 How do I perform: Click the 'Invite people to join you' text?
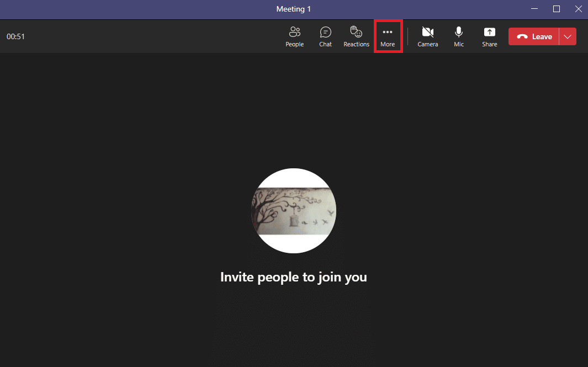[x=294, y=277]
